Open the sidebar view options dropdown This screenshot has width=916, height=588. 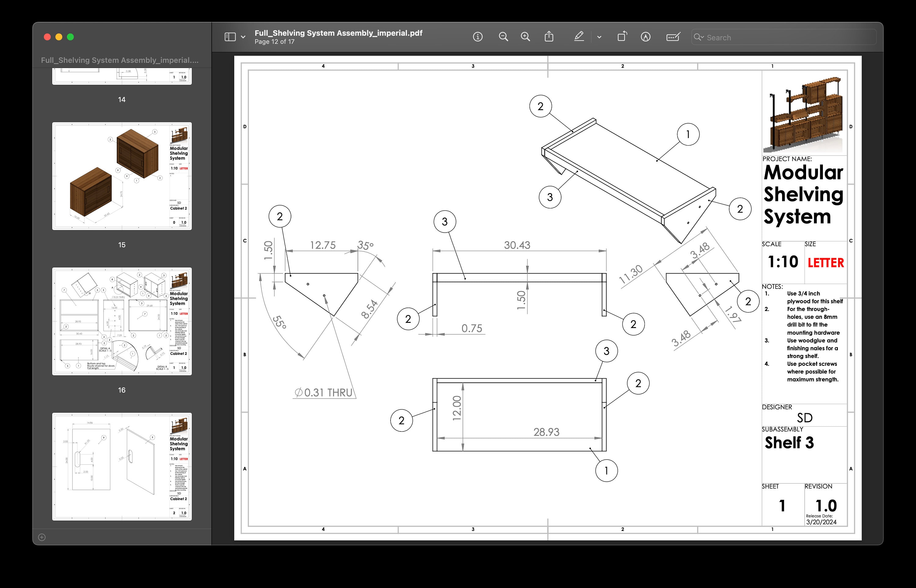tap(243, 37)
